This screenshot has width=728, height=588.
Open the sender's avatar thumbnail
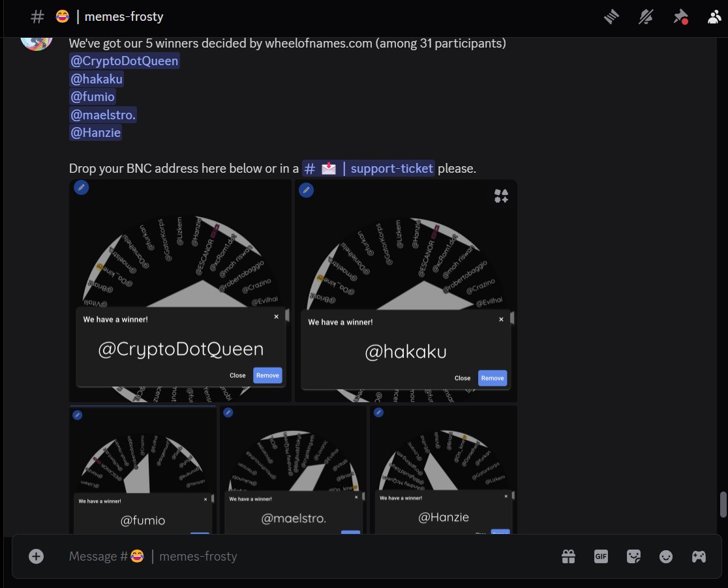click(x=37, y=39)
